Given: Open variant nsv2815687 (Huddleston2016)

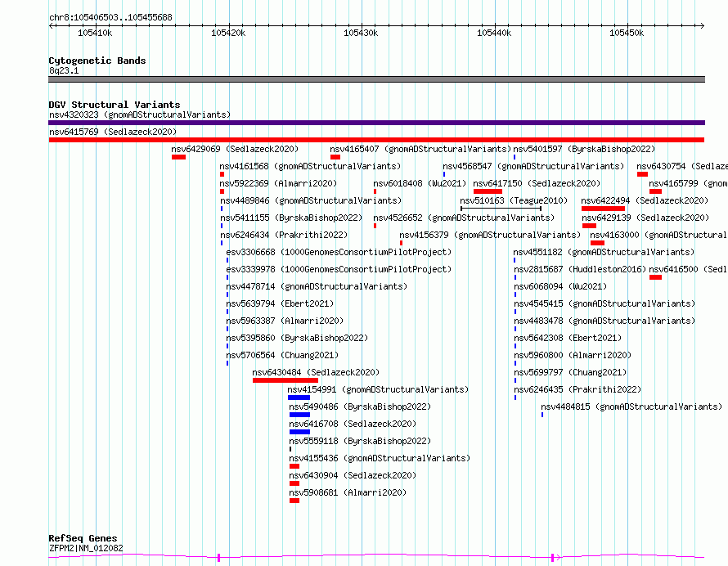Looking at the screenshot, I should coord(580,269).
